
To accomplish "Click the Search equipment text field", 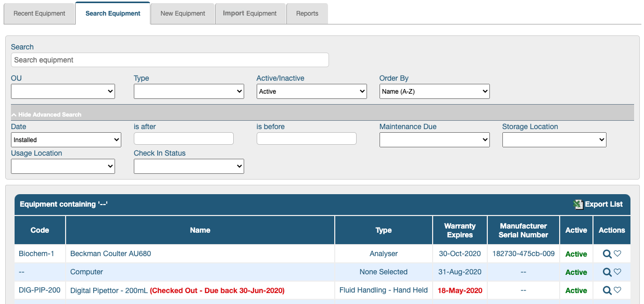I will 170,60.
